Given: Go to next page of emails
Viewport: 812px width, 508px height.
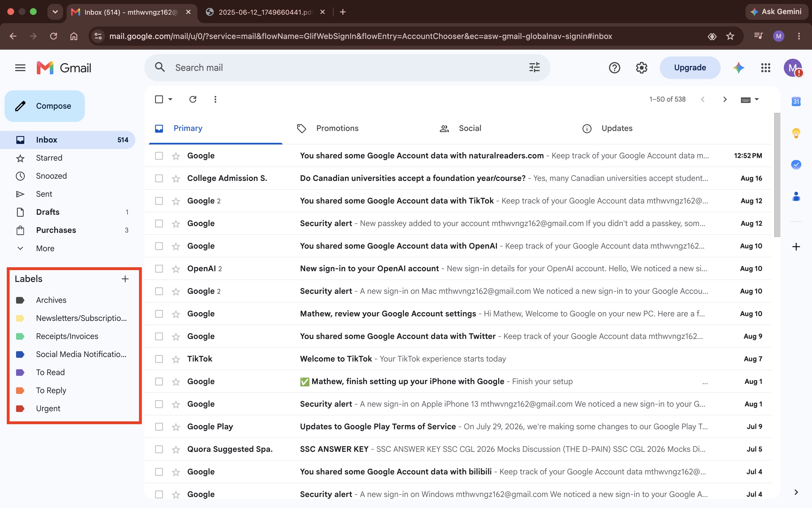Looking at the screenshot, I should click(725, 99).
